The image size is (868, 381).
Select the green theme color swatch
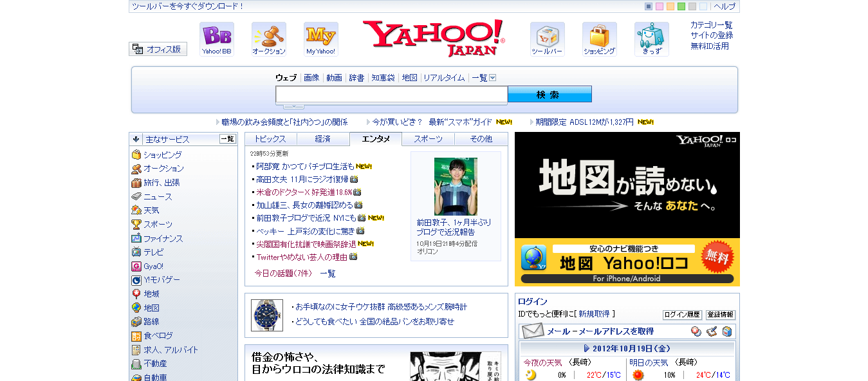681,6
